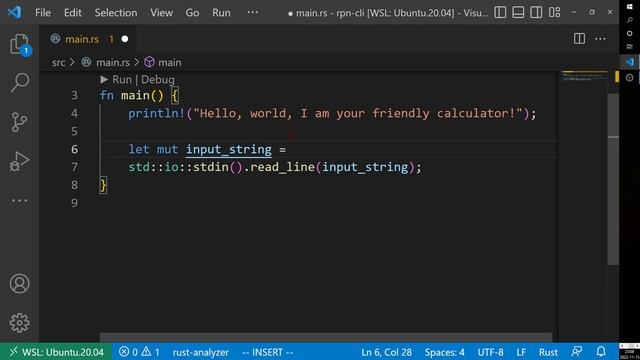Viewport: 640px width, 360px height.
Task: Open notifications bell icon
Action: 601,351
